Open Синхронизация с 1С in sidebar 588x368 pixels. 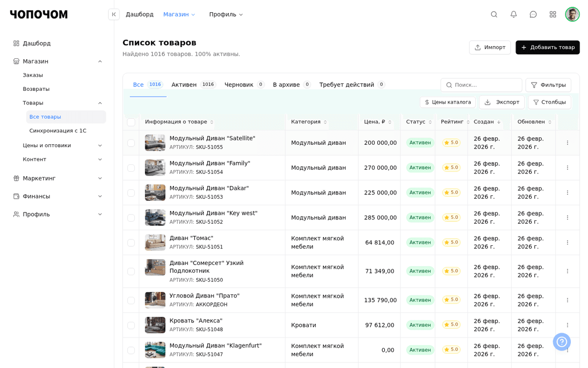[x=58, y=131]
